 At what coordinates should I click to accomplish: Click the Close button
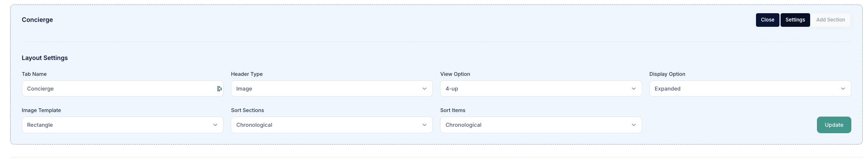coord(767,20)
